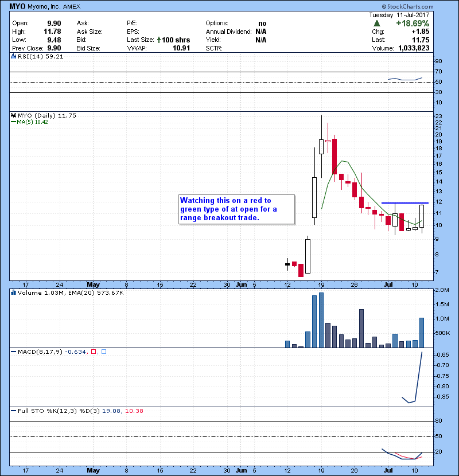This screenshot has height=476, width=459.
Task: Click the RSI(14) 59.21 label
Action: [40, 56]
